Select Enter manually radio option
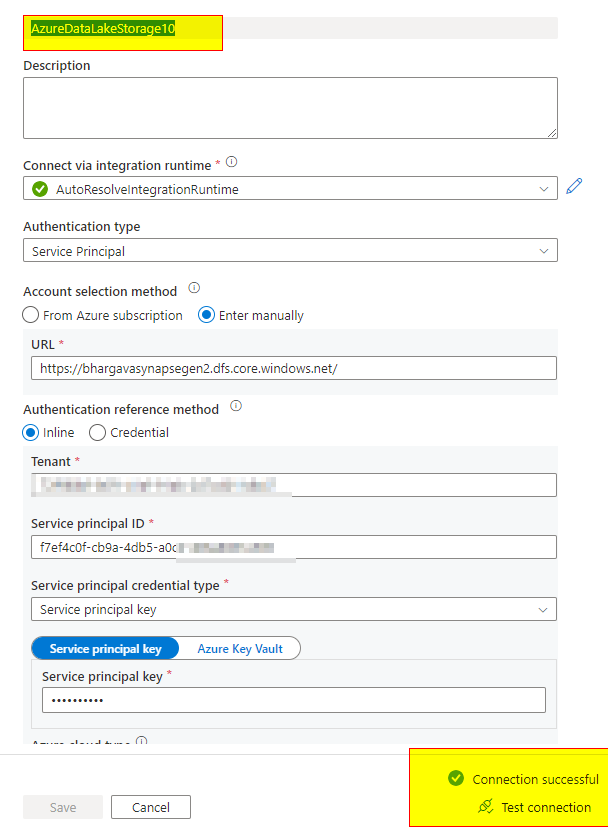Screen dimensions: 608x831 coord(207,315)
